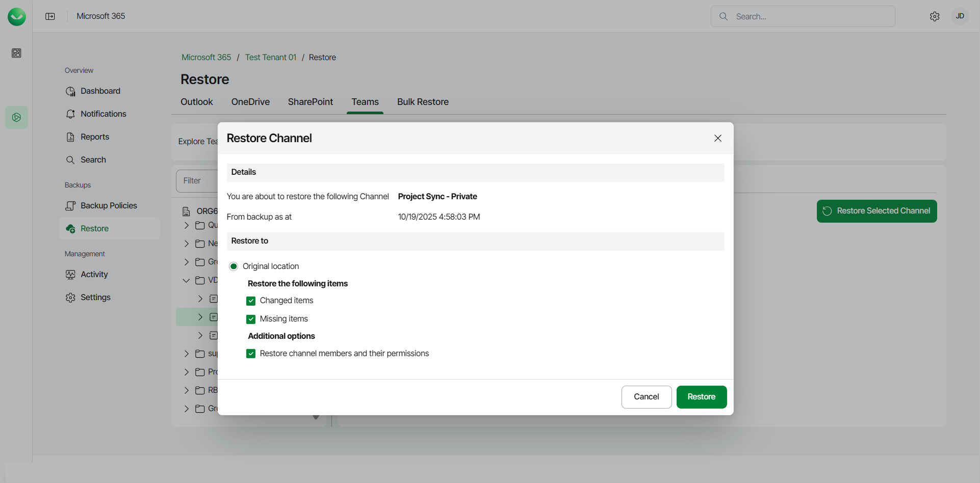The width and height of the screenshot is (980, 483).
Task: Expand the RB folder in tree
Action: (186, 390)
